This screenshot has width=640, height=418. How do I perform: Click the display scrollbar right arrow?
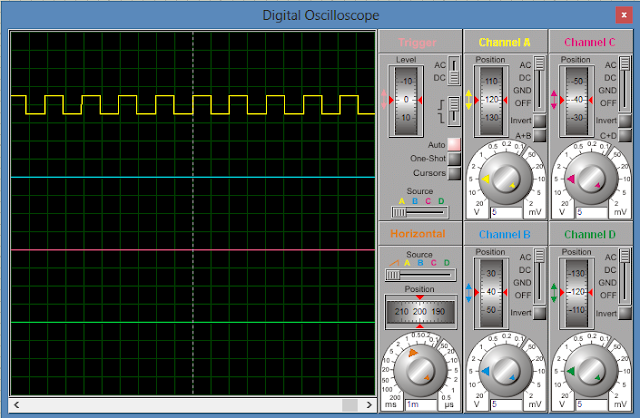point(369,405)
